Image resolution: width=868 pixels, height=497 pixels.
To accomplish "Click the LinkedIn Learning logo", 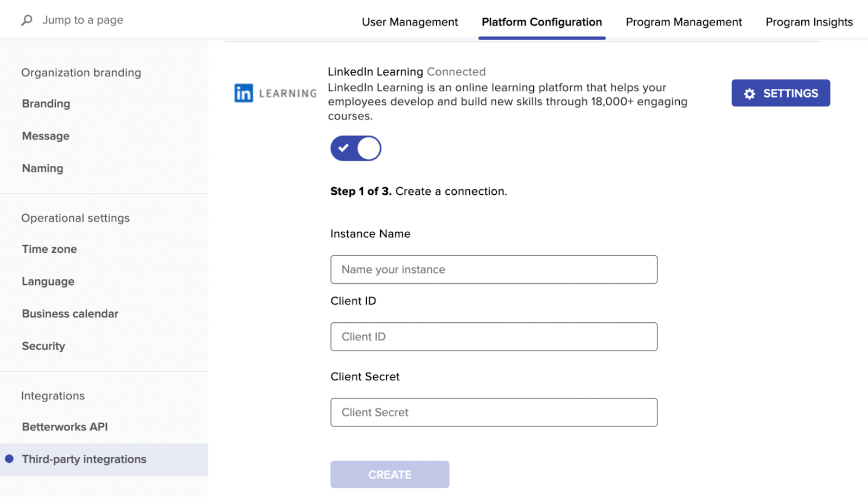I will click(276, 93).
